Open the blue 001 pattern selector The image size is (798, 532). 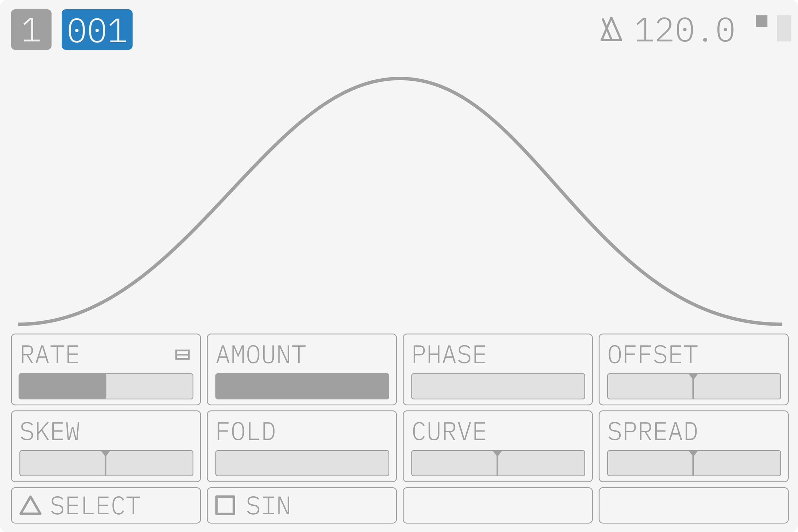97,30
